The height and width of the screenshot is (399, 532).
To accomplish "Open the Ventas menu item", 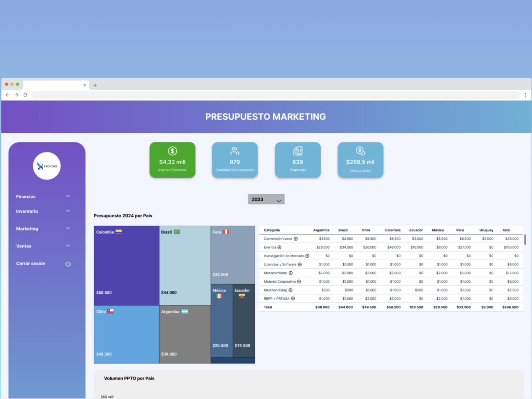I will pos(24,246).
